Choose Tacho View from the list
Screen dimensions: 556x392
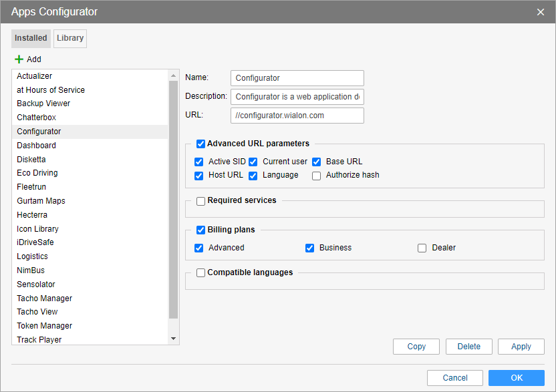coord(90,312)
